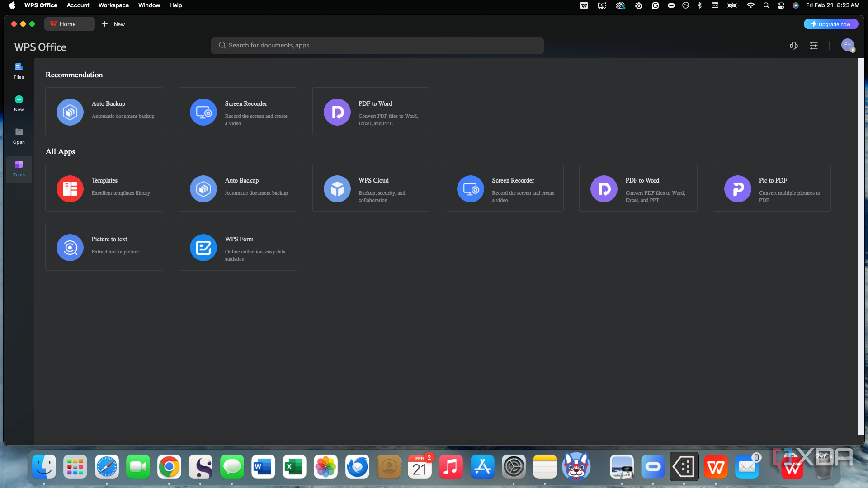Open Messages from the Dock

[232, 467]
